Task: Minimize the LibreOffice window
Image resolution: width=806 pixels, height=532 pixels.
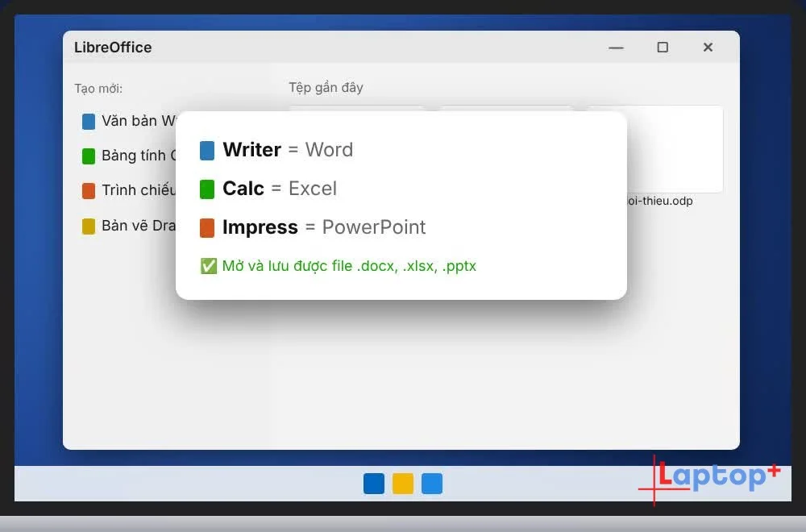Action: pos(616,48)
